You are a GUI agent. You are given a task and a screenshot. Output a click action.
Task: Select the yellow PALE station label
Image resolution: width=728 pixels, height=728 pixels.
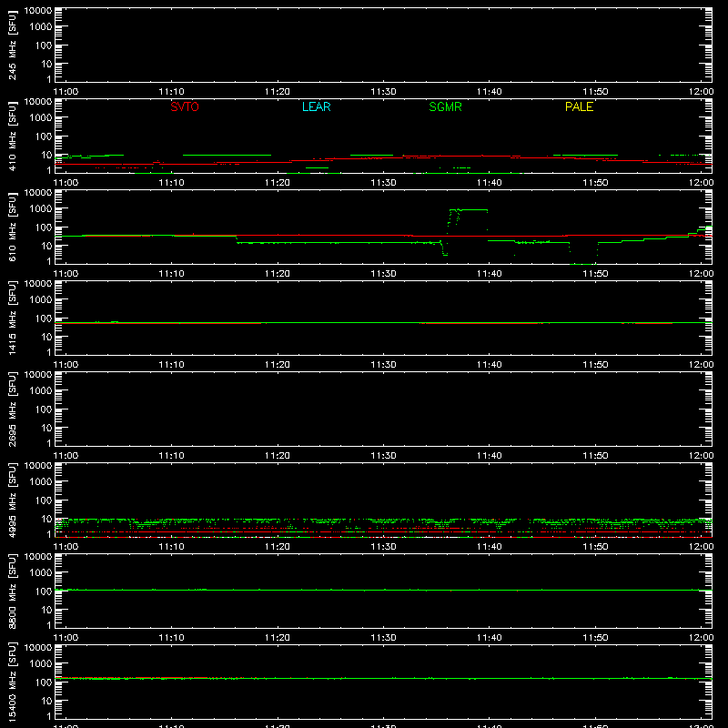click(x=579, y=106)
